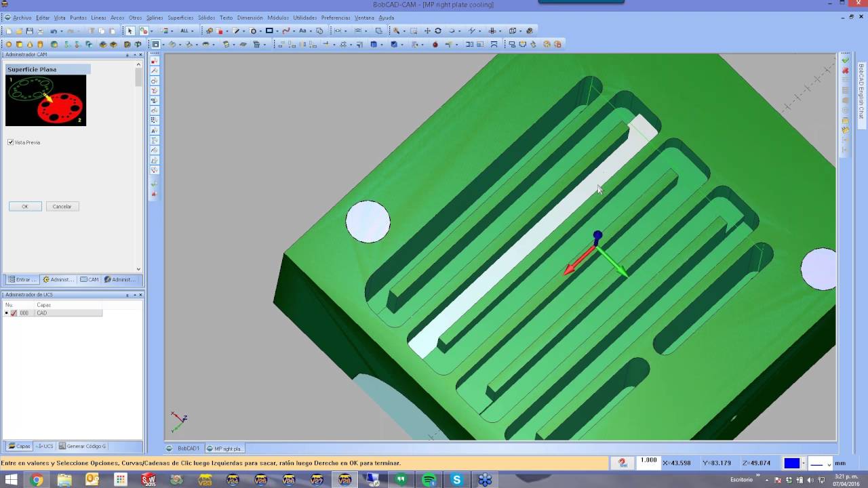Click the rotate view circular-arrows icon
This screenshot has width=868, height=488.
click(x=438, y=30)
